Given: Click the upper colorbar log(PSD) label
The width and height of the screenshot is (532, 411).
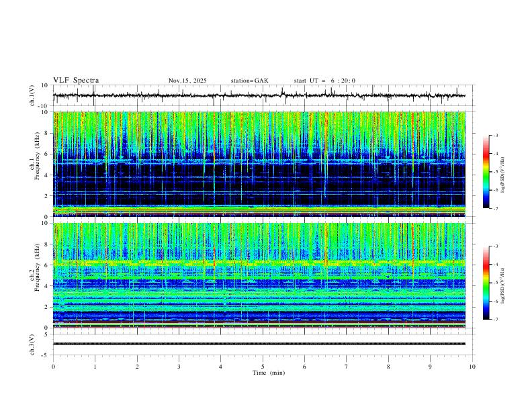Looking at the screenshot, I should (502, 175).
